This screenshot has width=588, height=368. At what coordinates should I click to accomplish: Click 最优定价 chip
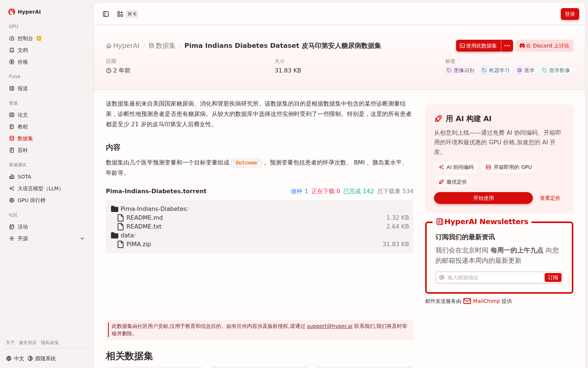coord(453,182)
